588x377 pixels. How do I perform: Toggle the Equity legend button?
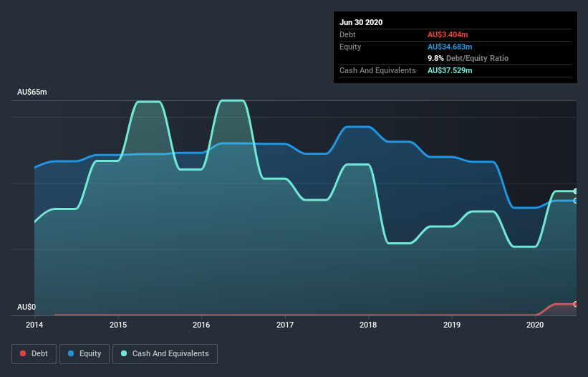[85, 354]
